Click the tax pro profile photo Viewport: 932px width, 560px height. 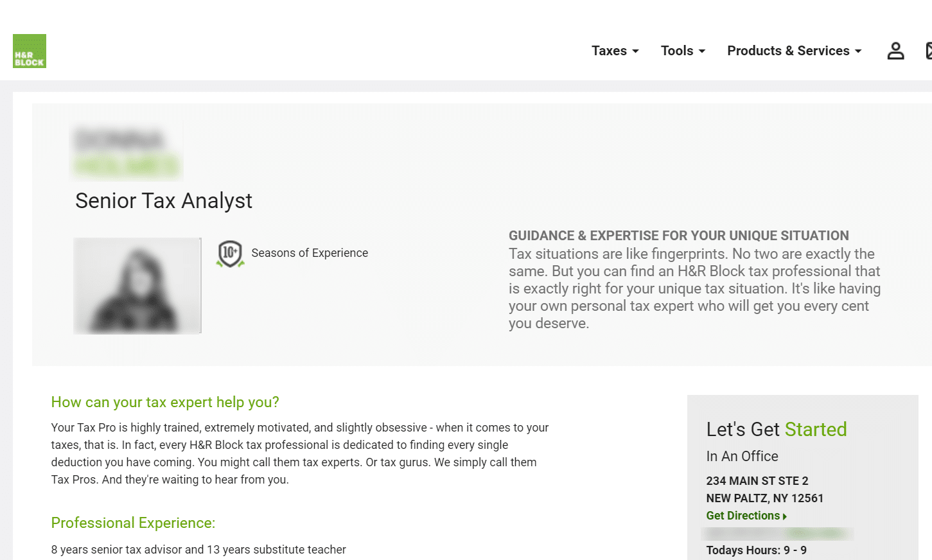point(137,286)
